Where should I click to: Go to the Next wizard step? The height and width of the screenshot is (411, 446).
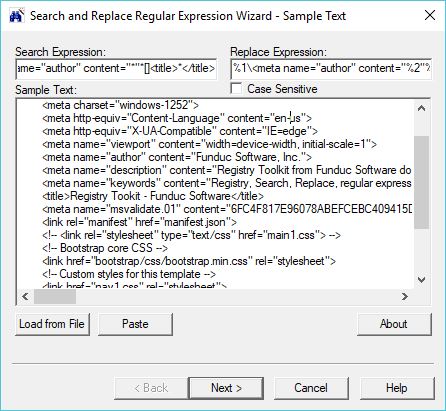coord(226,388)
